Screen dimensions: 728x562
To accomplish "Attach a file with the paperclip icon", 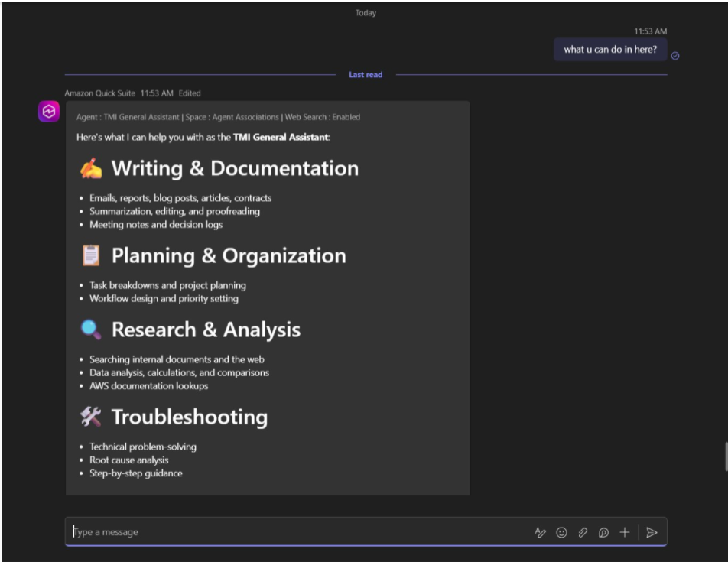I will (x=583, y=532).
